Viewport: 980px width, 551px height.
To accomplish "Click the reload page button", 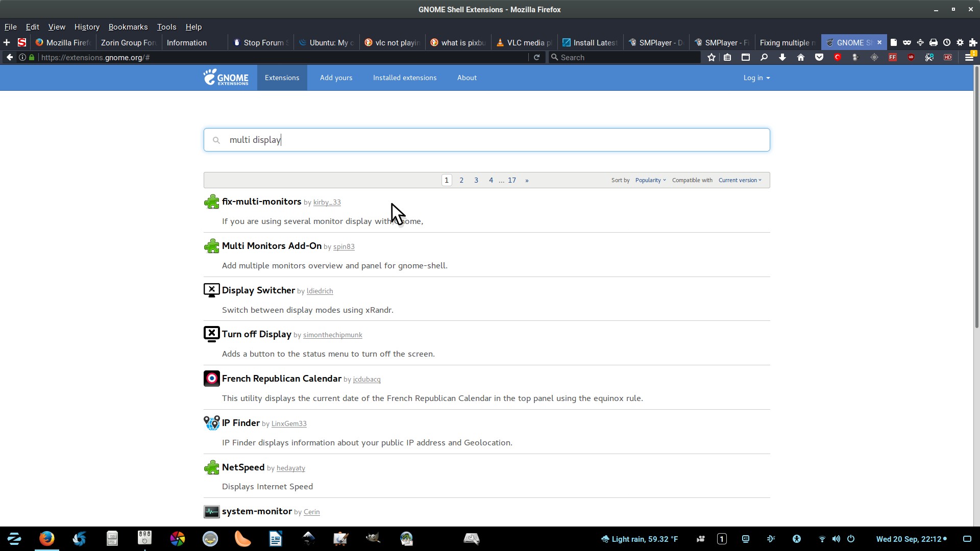I will [x=536, y=57].
